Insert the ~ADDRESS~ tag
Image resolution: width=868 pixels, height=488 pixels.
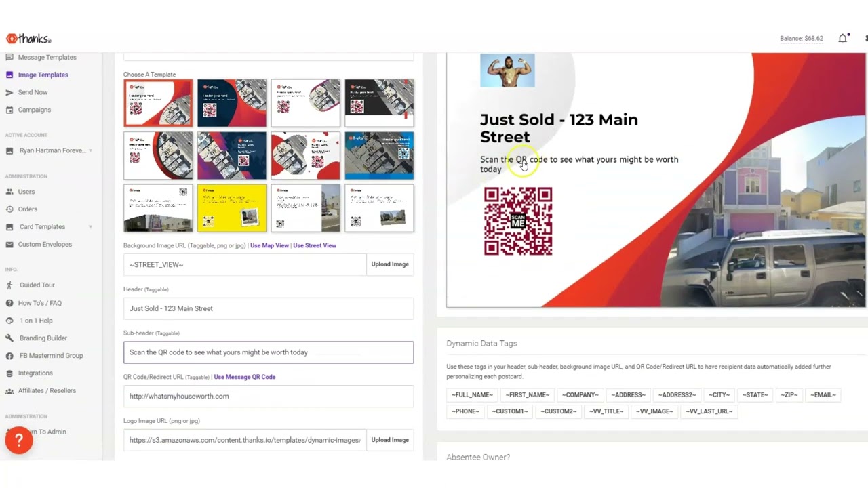(x=628, y=395)
